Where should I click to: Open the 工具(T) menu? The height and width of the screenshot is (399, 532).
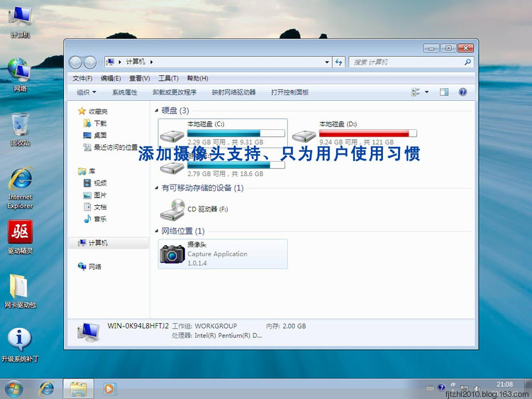tap(168, 78)
